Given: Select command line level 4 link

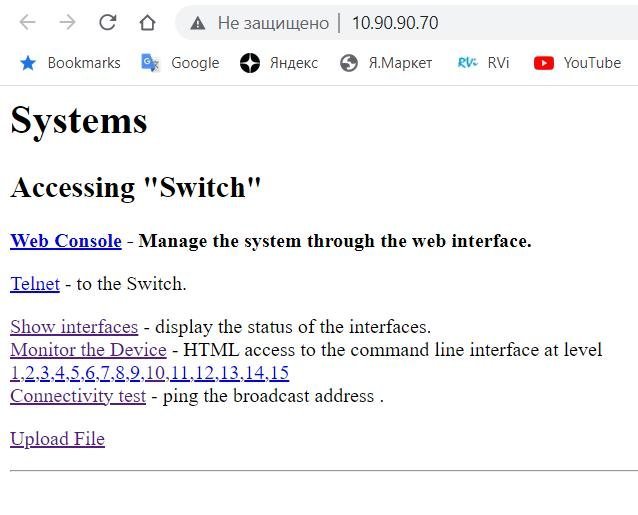Looking at the screenshot, I should pyautogui.click(x=60, y=373).
